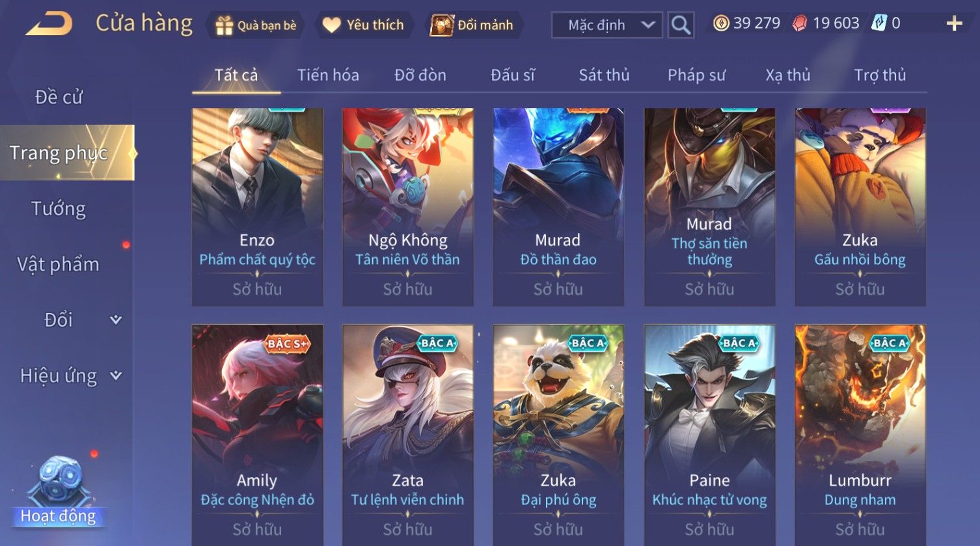Click the plus icon to add currency

pyautogui.click(x=954, y=24)
